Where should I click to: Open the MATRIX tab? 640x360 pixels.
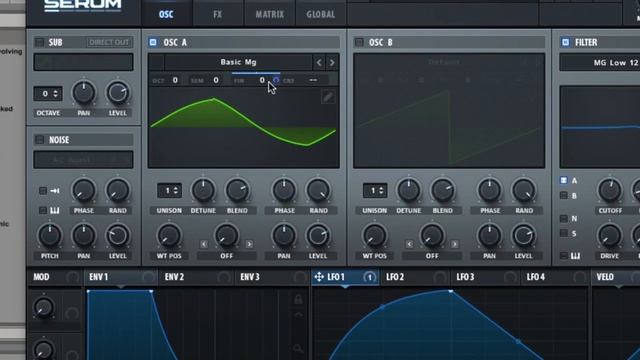(269, 14)
